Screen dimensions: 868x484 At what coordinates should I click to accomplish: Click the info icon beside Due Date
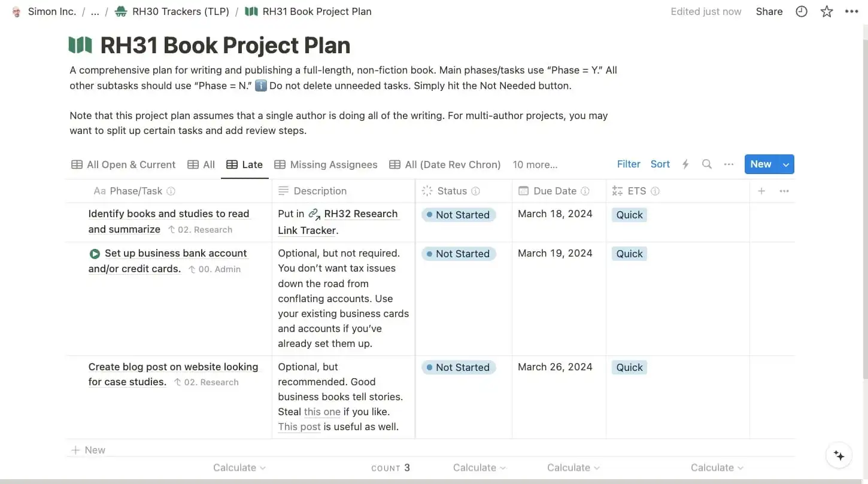585,191
